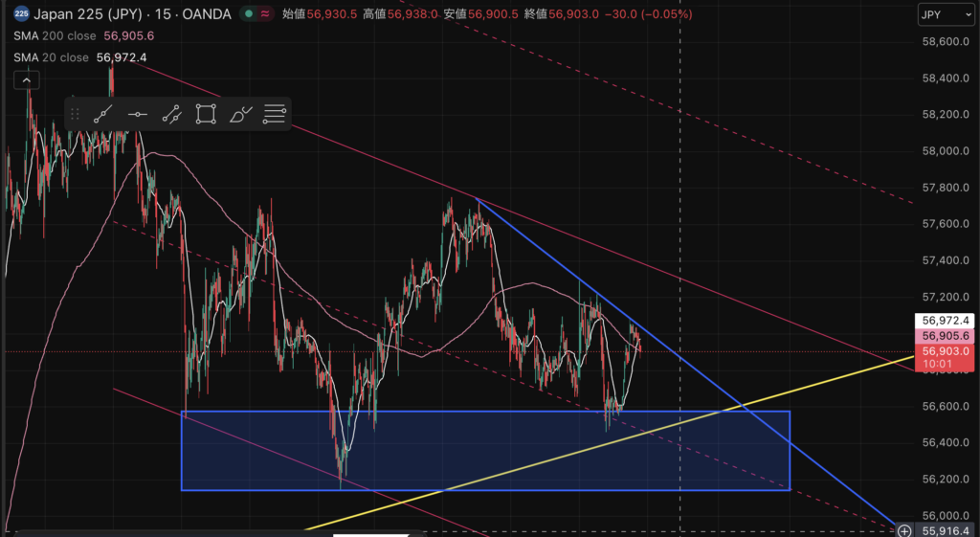Toggle the green market status indicator
This screenshot has height=537, width=980.
point(249,14)
